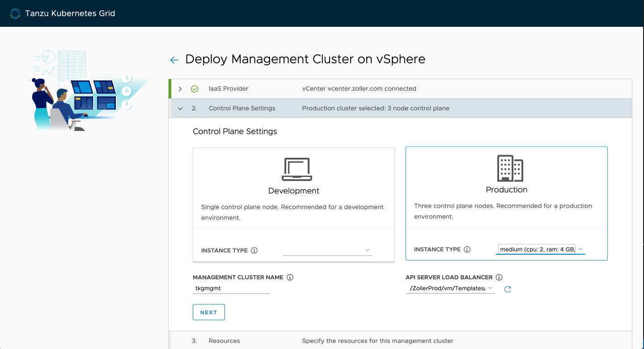
Task: Collapse the Control Plane Settings section
Action: click(x=180, y=109)
